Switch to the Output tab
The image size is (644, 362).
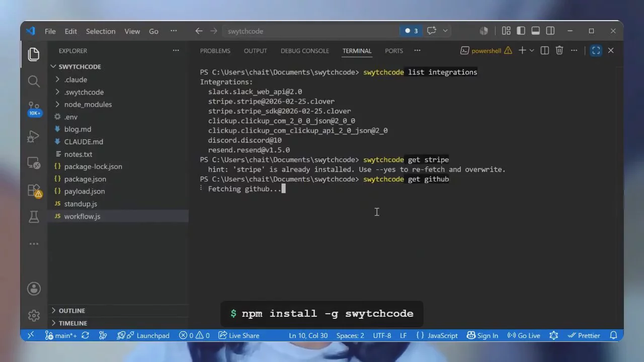tap(256, 51)
